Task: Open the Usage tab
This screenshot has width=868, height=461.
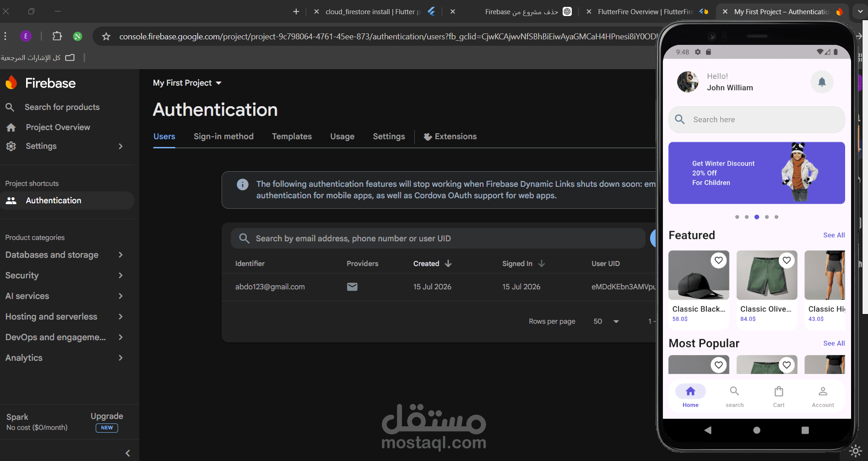Action: (x=342, y=136)
